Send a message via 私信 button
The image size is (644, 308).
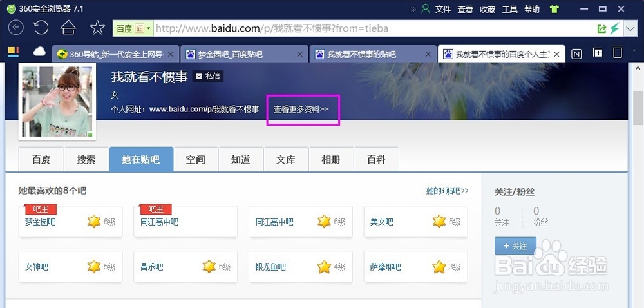(x=208, y=76)
